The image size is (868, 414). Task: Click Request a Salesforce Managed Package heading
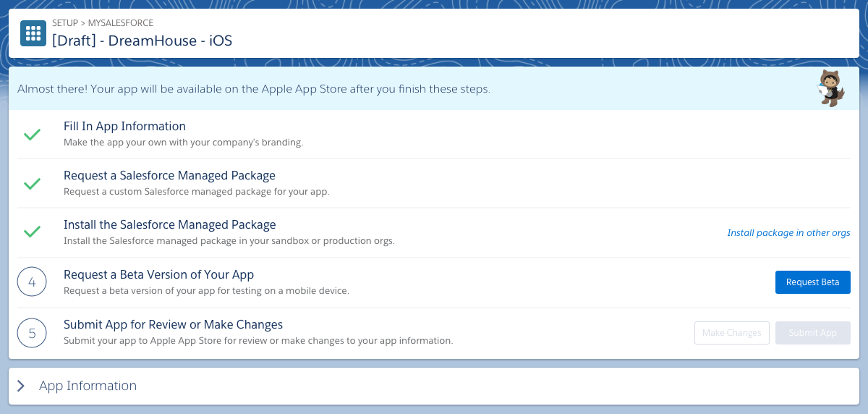(x=169, y=176)
